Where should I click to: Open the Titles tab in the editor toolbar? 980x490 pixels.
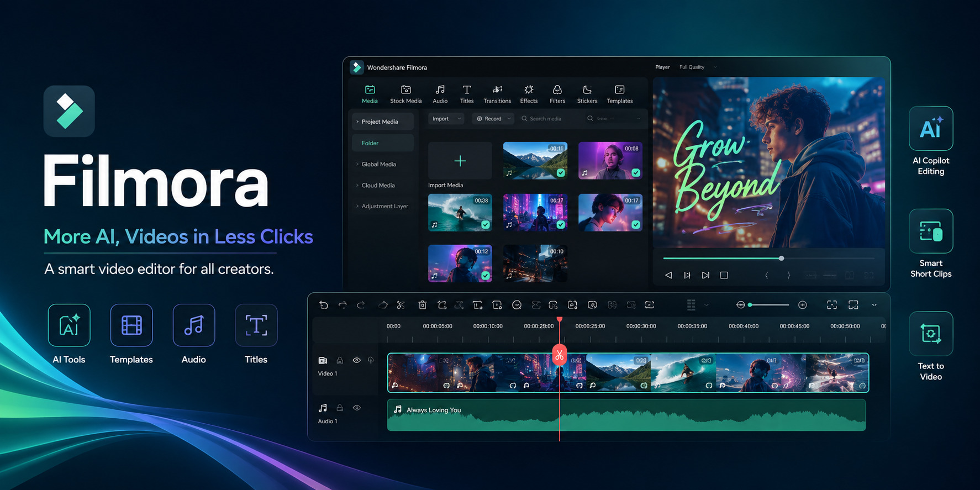[x=467, y=94]
